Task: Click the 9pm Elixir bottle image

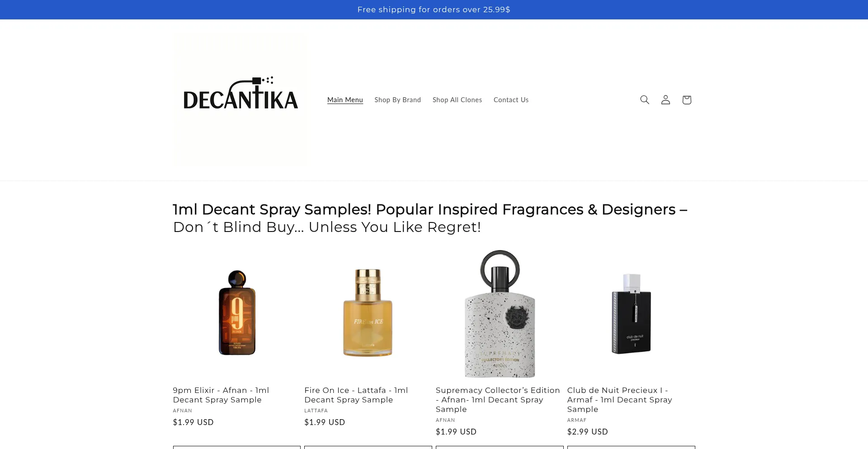Action: coord(237,314)
